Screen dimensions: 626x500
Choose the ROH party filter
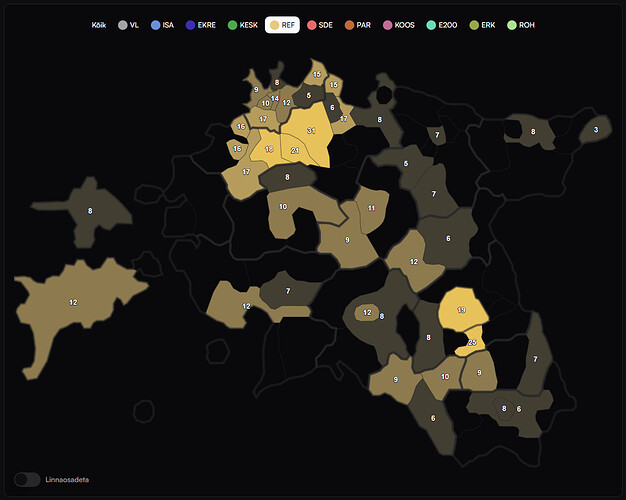click(x=521, y=25)
